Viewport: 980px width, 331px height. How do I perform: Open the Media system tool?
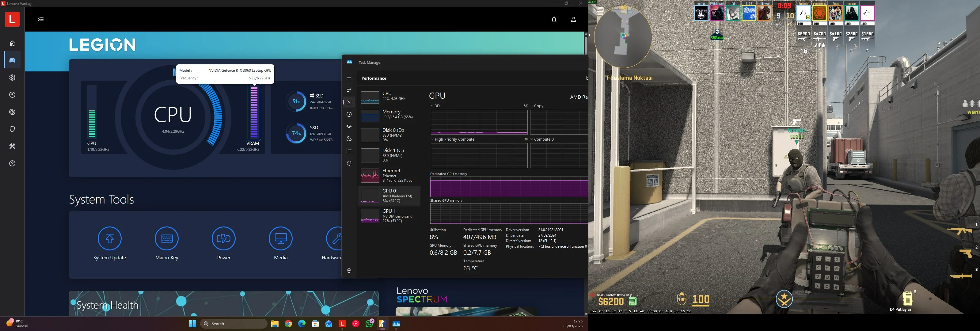[x=280, y=238]
